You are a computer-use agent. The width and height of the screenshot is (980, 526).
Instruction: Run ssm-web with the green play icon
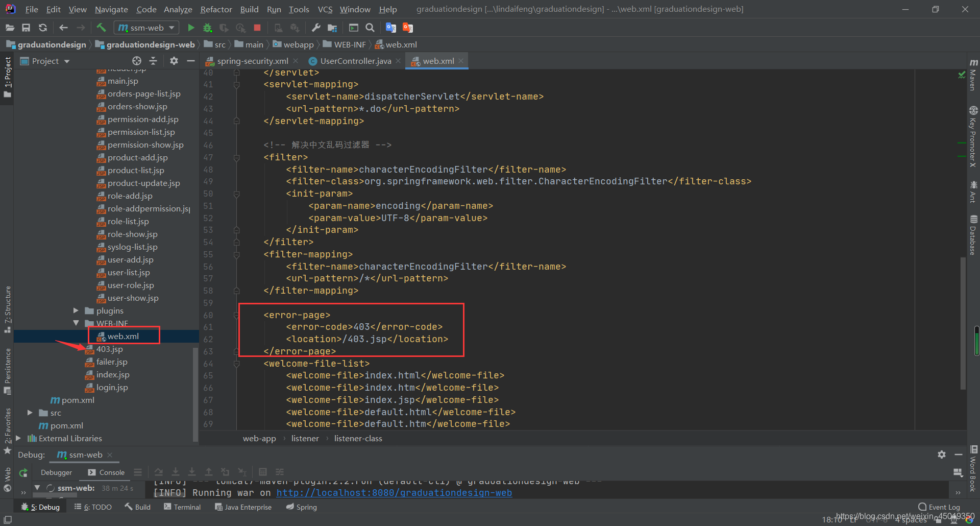click(x=191, y=28)
